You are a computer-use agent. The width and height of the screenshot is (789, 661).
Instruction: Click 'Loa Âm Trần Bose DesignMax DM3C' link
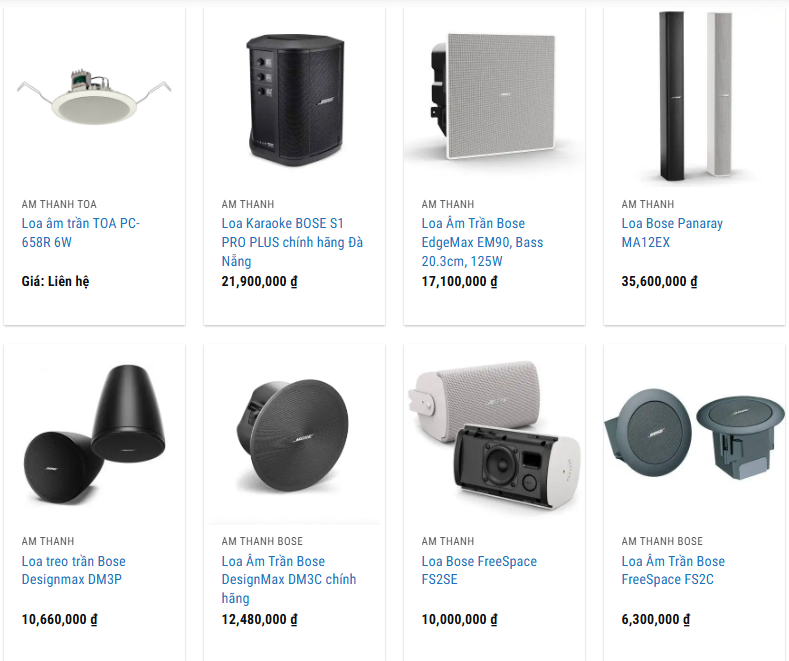[289, 580]
